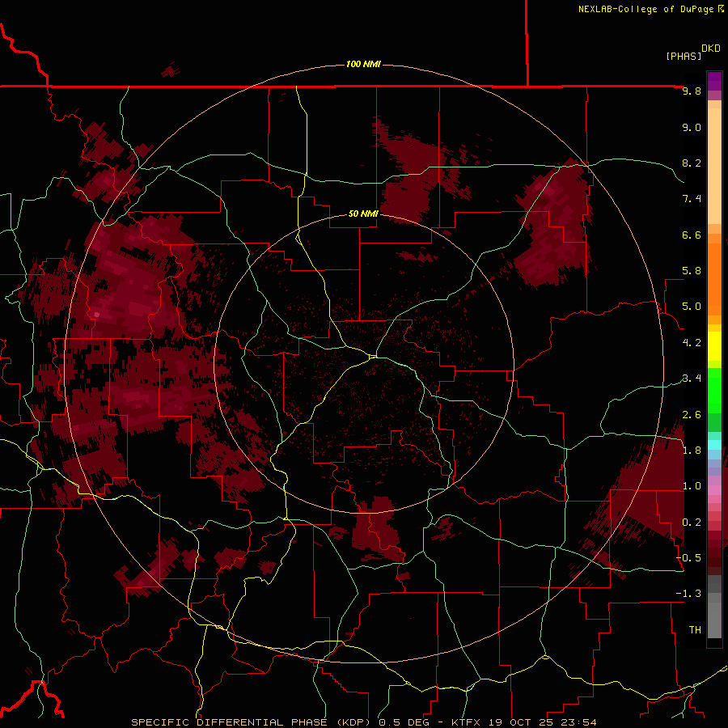728x728 pixels.
Task: Click the 8.2 legend value
Action: pyautogui.click(x=692, y=163)
